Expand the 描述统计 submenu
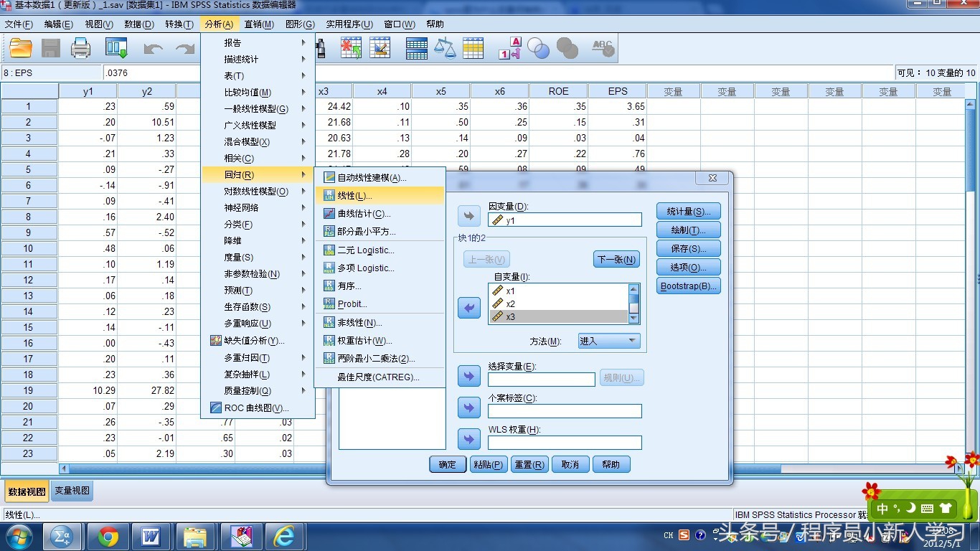 pyautogui.click(x=258, y=59)
